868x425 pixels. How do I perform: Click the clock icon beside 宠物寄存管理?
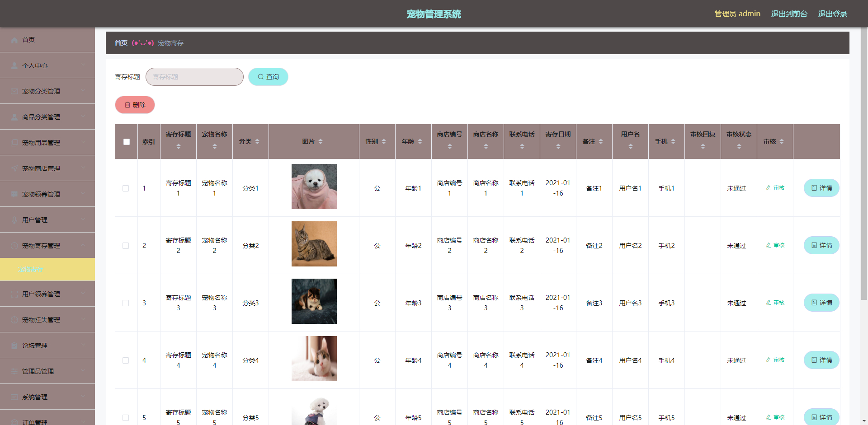[14, 246]
